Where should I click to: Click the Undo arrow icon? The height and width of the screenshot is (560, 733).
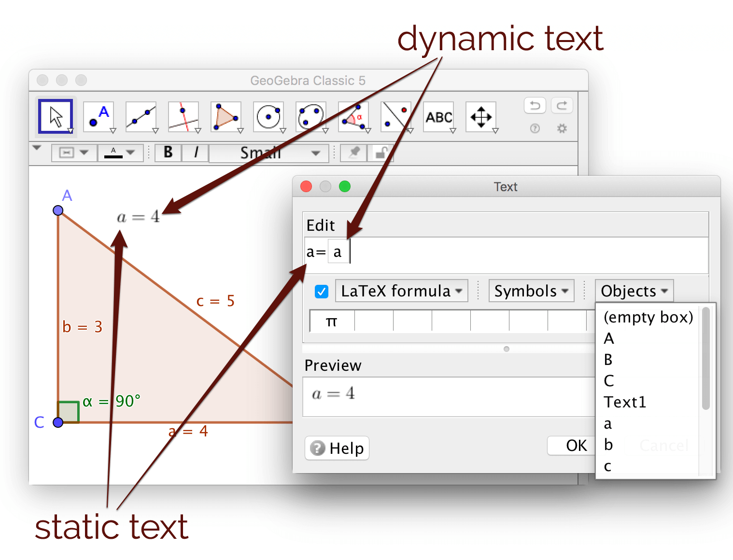click(535, 105)
